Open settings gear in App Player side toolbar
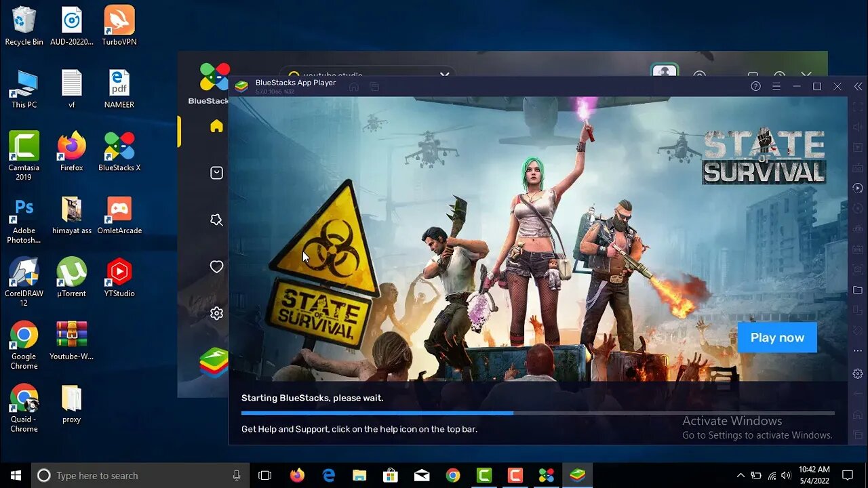The height and width of the screenshot is (488, 868). [858, 373]
